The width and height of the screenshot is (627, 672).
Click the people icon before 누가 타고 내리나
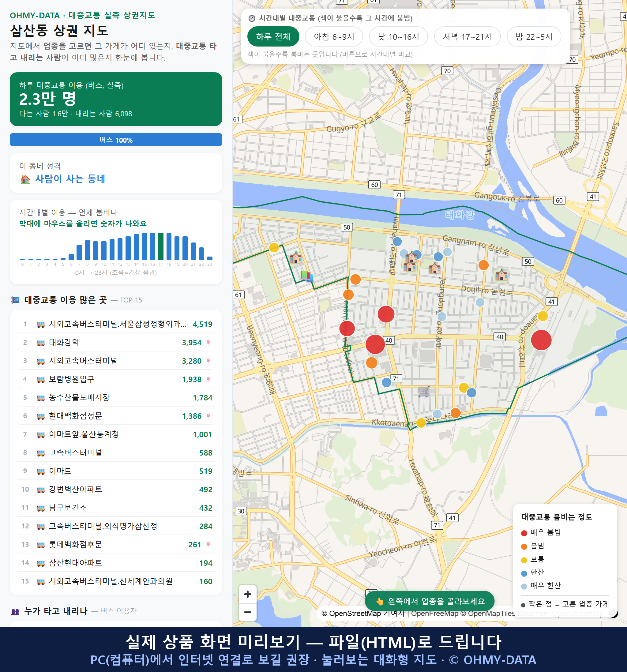click(x=15, y=611)
